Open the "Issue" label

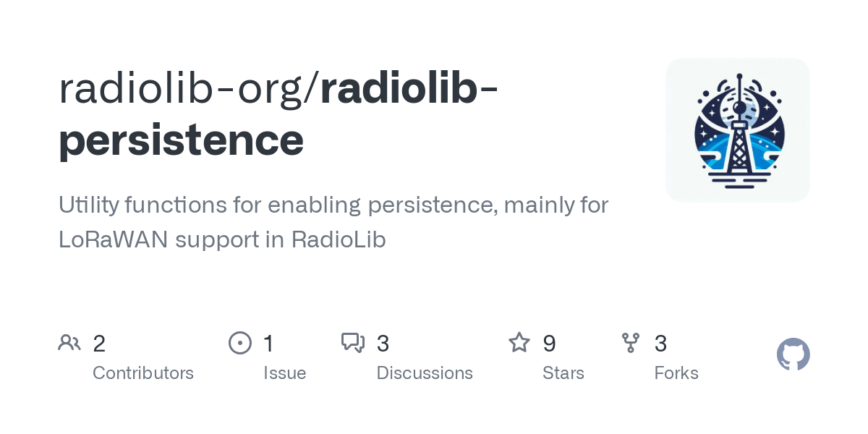point(284,373)
